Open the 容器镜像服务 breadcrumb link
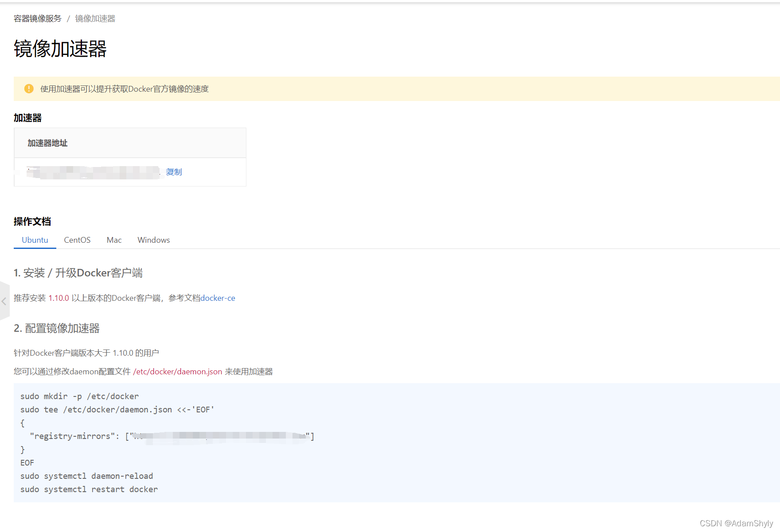Viewport: 780px width, 532px height. pos(38,19)
